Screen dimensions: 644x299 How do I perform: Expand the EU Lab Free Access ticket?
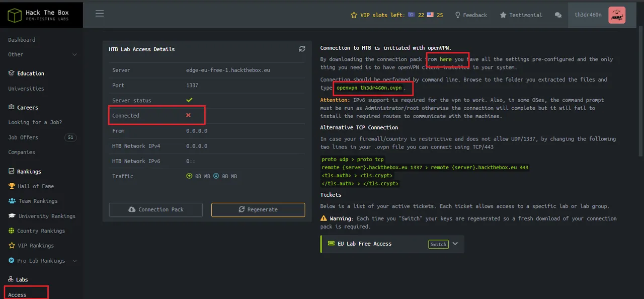[455, 244]
